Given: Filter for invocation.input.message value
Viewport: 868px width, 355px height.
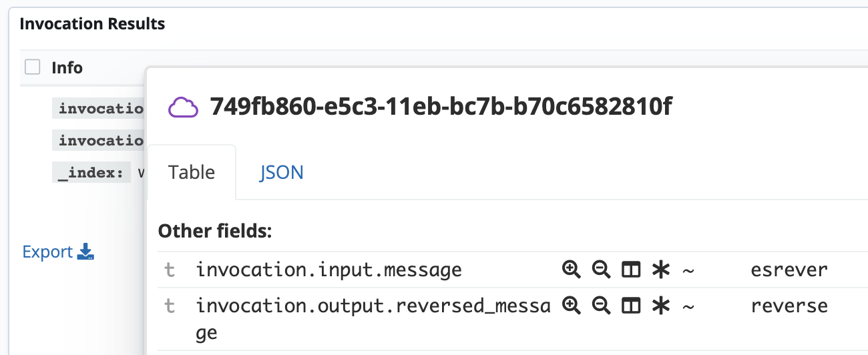Looking at the screenshot, I should [570, 270].
